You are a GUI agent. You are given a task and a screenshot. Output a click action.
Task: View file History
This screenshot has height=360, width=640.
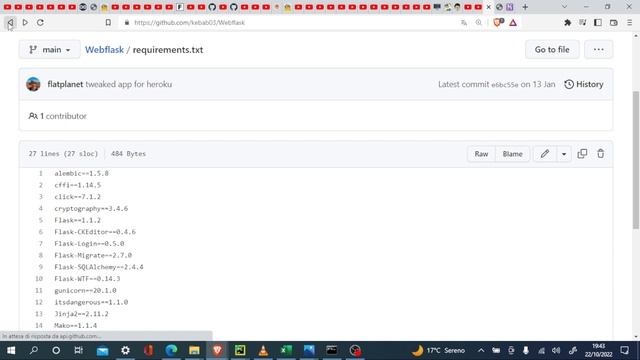click(584, 84)
